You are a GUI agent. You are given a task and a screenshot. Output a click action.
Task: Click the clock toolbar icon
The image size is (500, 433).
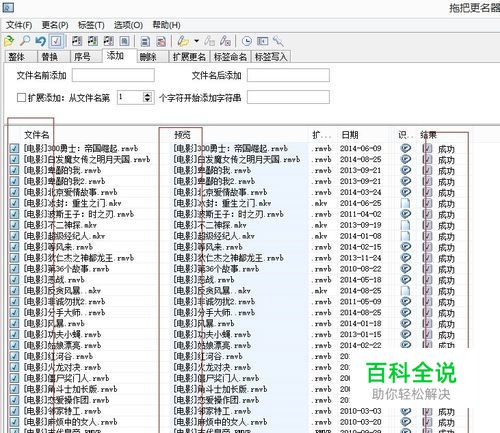(x=247, y=41)
